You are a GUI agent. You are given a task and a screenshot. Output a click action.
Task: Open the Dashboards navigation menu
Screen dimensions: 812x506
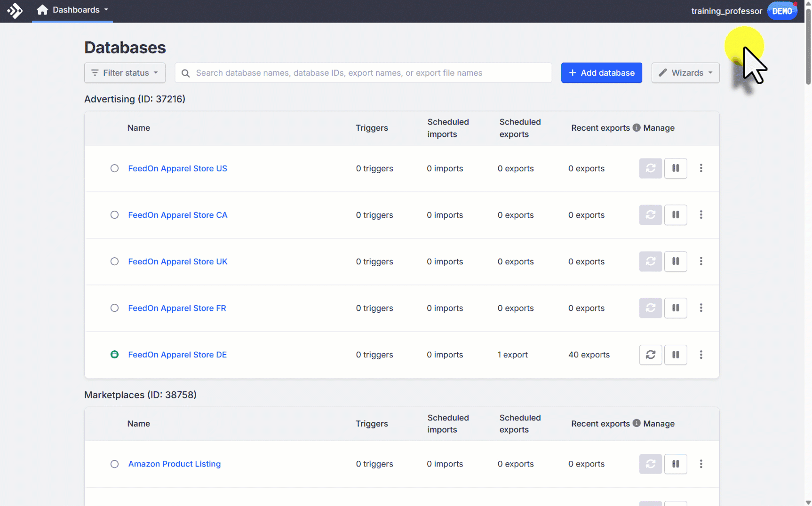(x=72, y=10)
